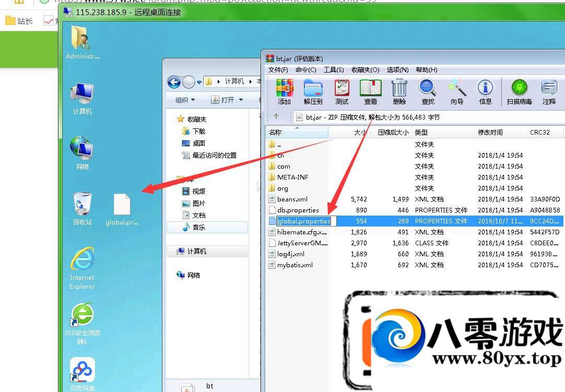Select hibernate.cfg.x... in the archive list
This screenshot has height=392, width=565.
click(415, 232)
